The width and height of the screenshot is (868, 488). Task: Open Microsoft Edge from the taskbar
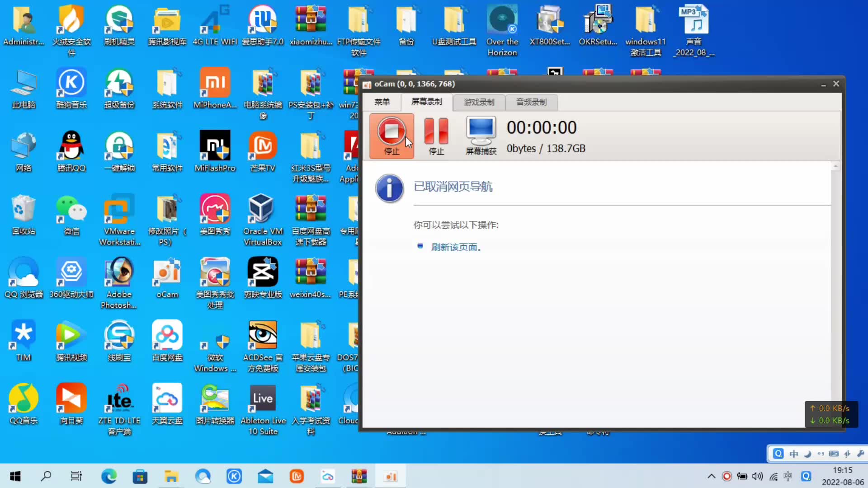[x=109, y=476]
